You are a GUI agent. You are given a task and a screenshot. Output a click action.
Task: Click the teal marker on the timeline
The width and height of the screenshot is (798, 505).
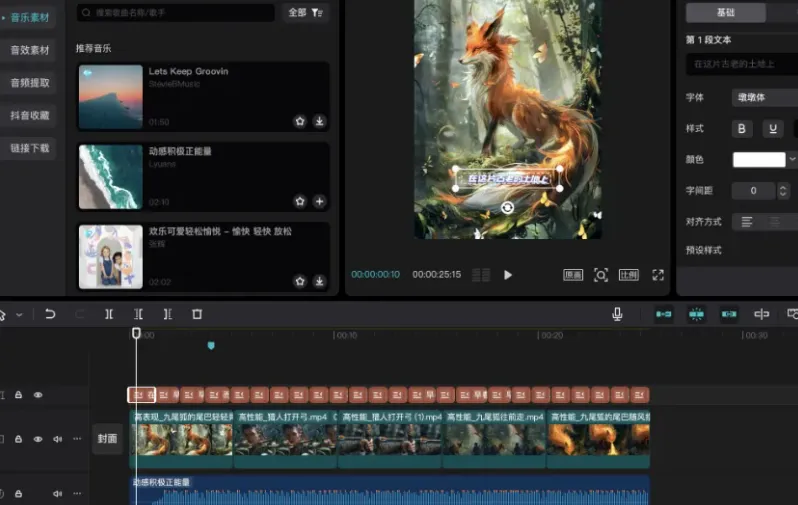coord(211,346)
